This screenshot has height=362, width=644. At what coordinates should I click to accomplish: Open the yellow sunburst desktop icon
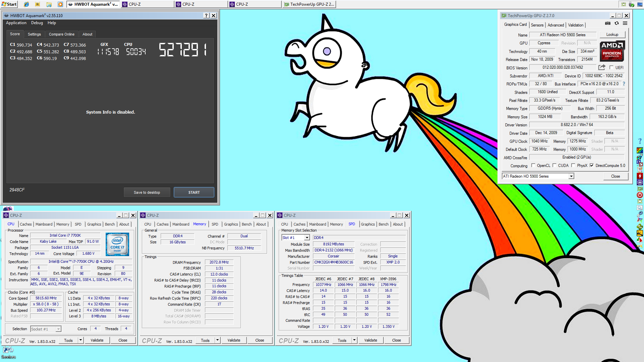tap(640, 233)
